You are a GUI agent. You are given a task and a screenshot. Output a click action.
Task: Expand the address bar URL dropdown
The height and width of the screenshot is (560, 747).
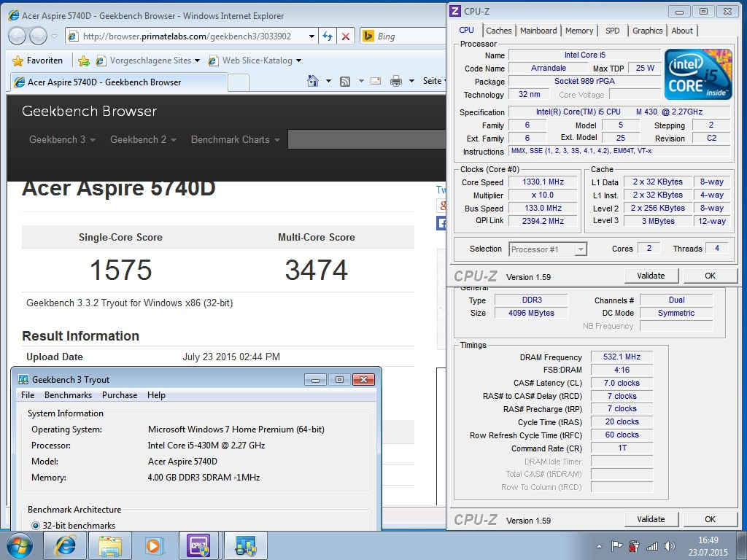coord(311,36)
